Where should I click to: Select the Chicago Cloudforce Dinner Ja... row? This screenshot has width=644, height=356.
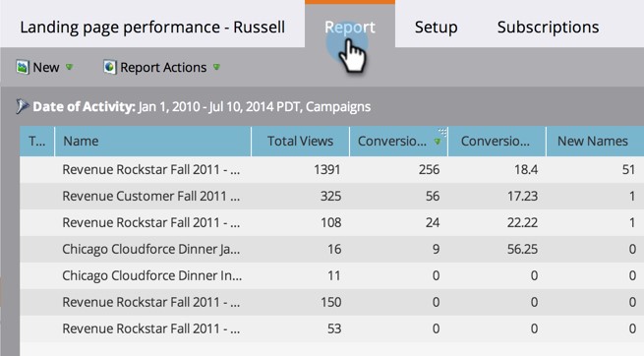pyautogui.click(x=332, y=249)
